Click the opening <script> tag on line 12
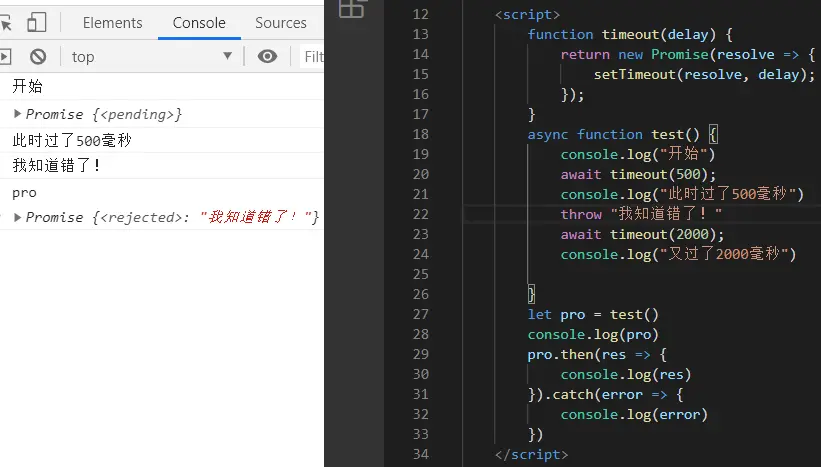821x467 pixels. click(527, 15)
